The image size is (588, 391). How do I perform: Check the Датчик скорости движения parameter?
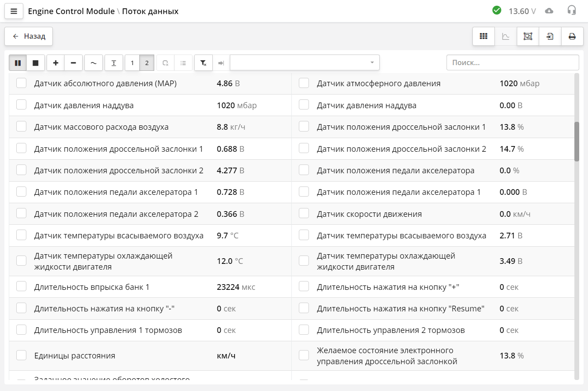click(x=304, y=213)
